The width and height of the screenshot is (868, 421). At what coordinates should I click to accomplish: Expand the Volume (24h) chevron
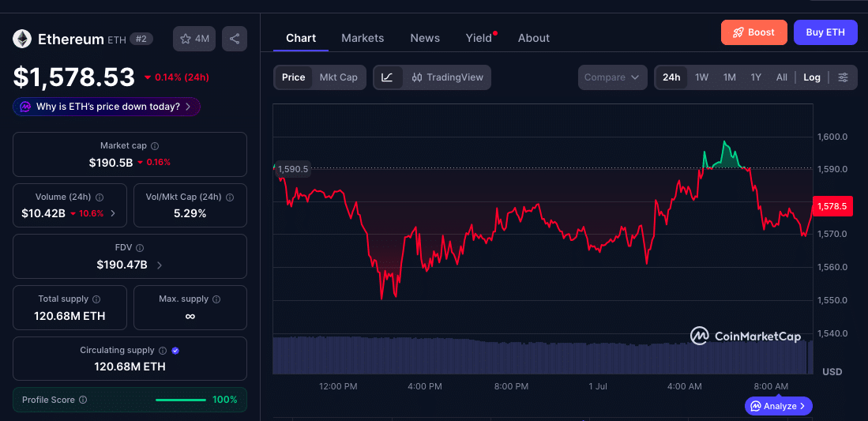[x=114, y=213]
